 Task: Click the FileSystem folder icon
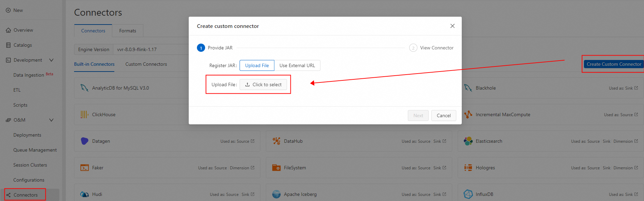click(x=276, y=168)
